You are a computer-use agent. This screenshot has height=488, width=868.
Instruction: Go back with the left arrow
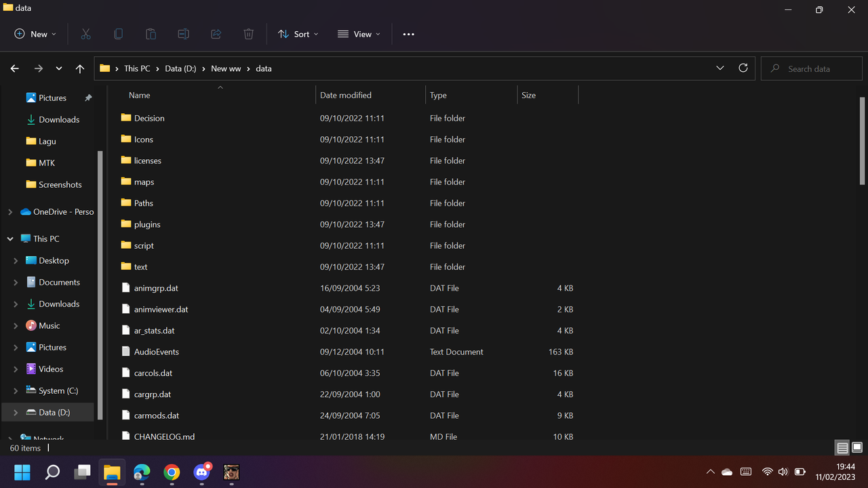[x=15, y=68]
